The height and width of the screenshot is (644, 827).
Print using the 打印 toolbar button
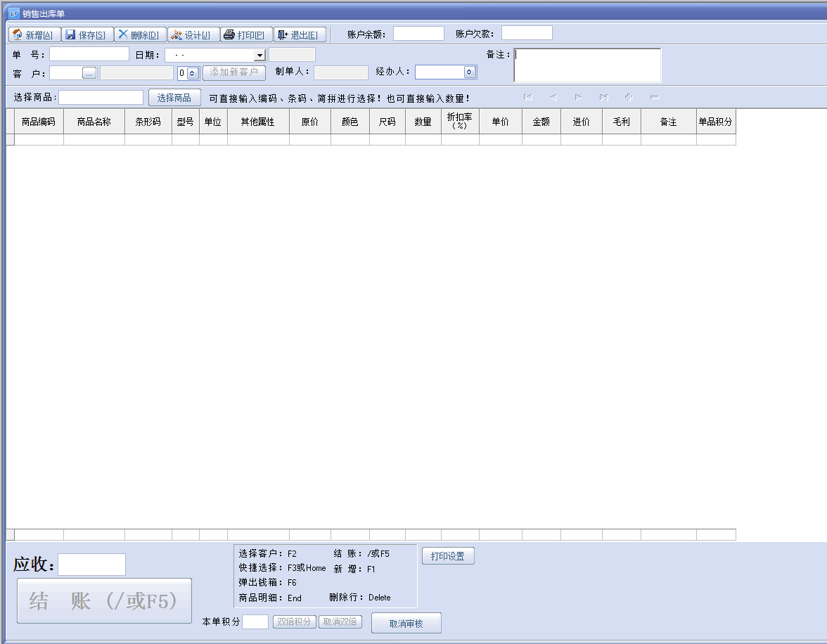click(246, 35)
